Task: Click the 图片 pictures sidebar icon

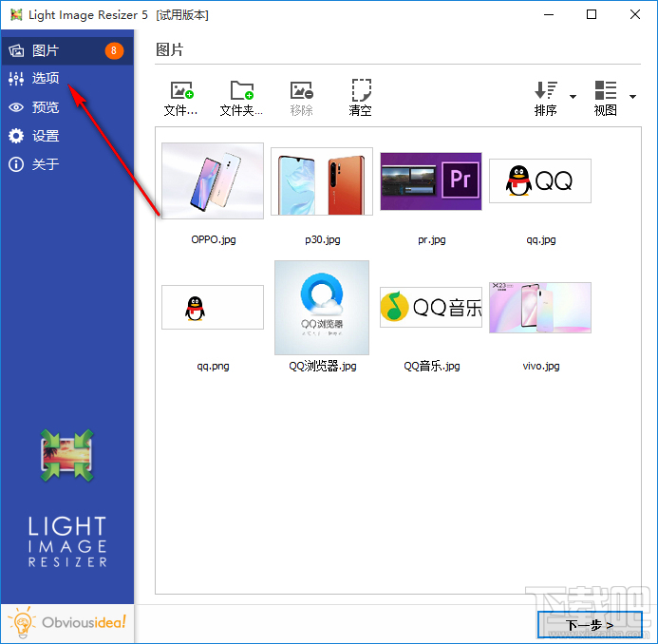Action: pyautogui.click(x=16, y=50)
